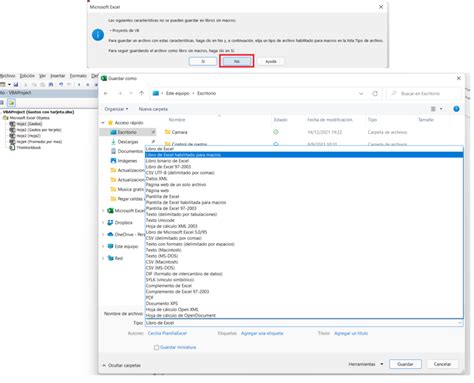Collapse folders with Ocultar carpetas

click(x=121, y=365)
